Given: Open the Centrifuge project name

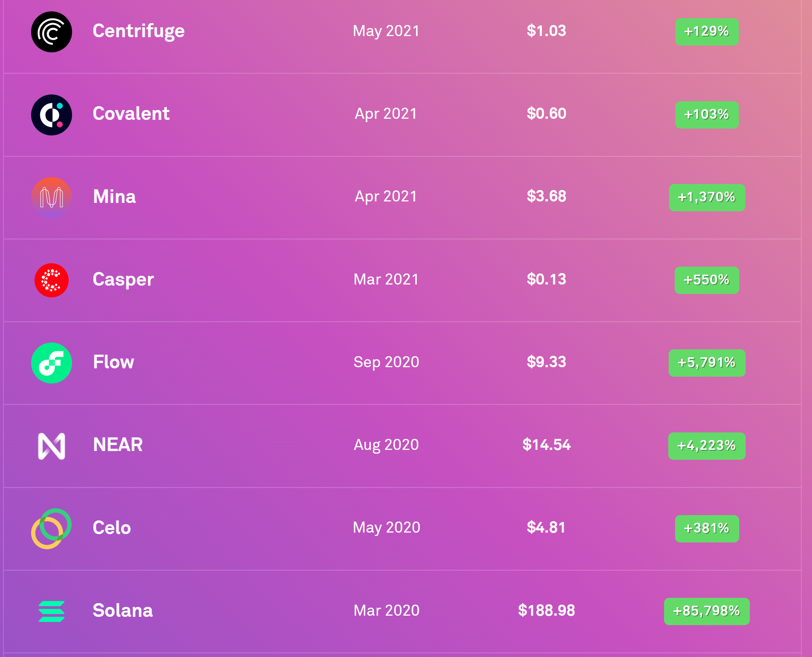Looking at the screenshot, I should pos(139,31).
